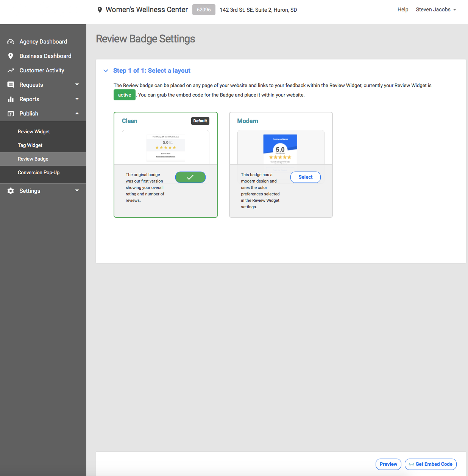Click the location pin beside Women's Wellness Center
468x476 pixels.
(x=100, y=10)
